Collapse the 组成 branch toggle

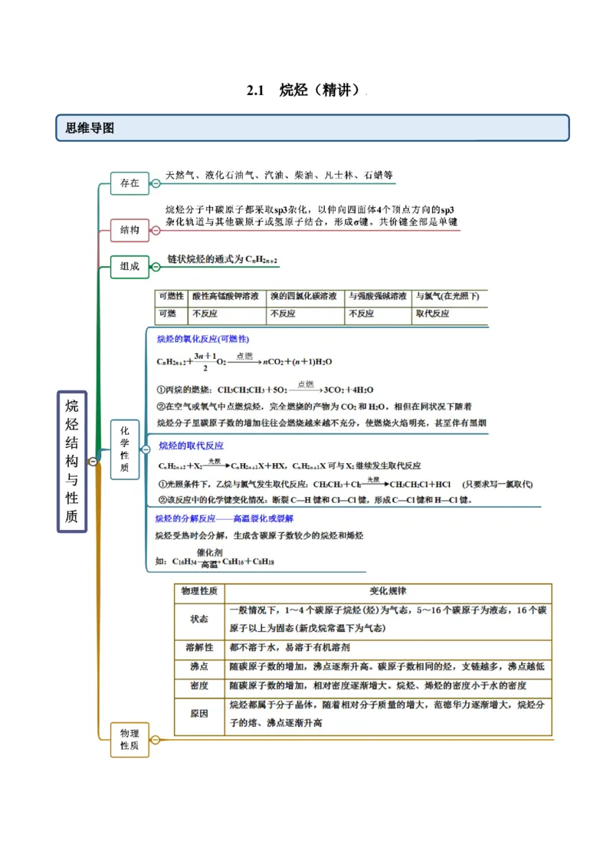tap(156, 266)
